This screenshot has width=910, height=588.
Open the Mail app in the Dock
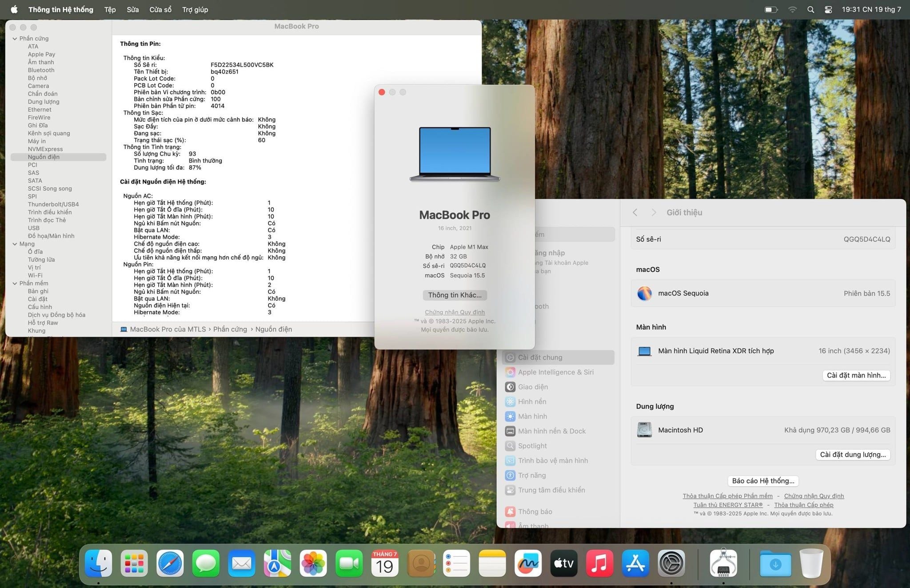pyautogui.click(x=242, y=563)
